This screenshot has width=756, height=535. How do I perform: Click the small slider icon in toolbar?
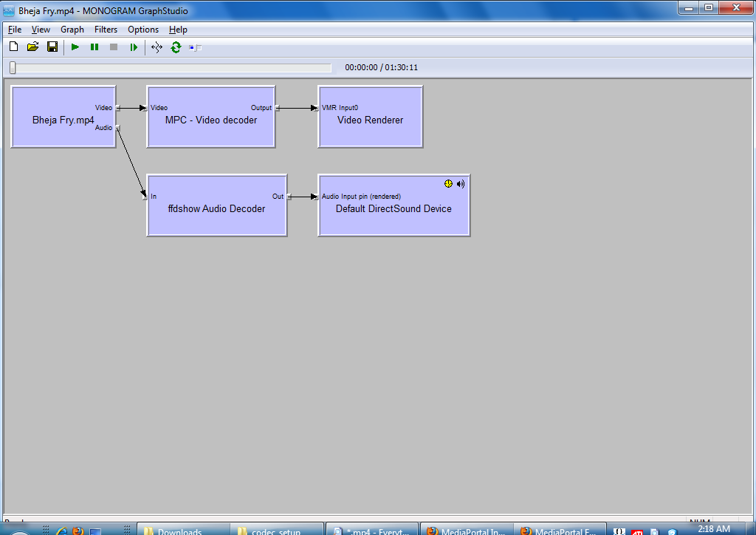click(195, 48)
